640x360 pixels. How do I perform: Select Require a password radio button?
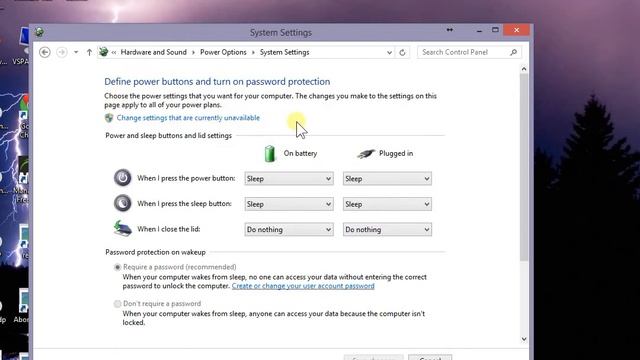click(118, 267)
